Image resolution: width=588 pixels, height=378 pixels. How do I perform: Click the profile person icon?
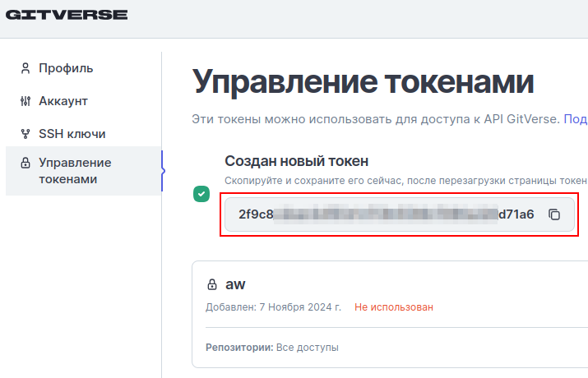point(25,68)
